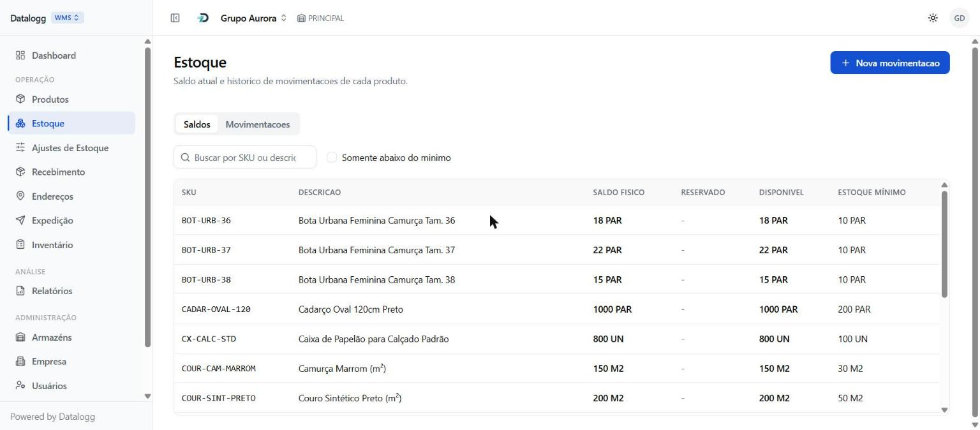Image resolution: width=980 pixels, height=430 pixels.
Task: Click the 30 M2 estoque mínimo value
Action: pos(850,369)
